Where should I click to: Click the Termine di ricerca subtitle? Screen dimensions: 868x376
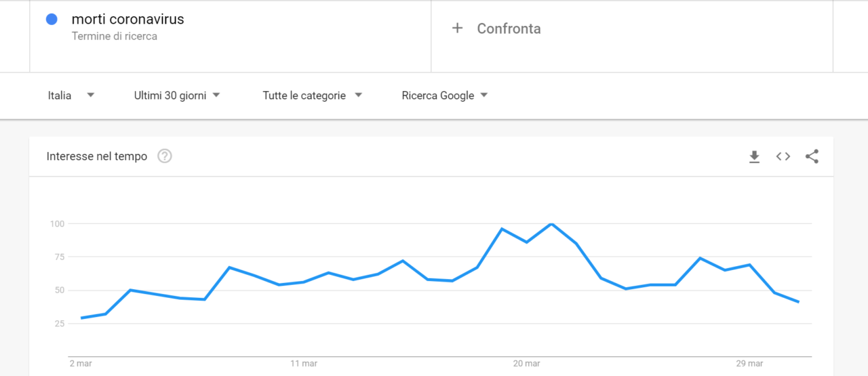point(115,37)
